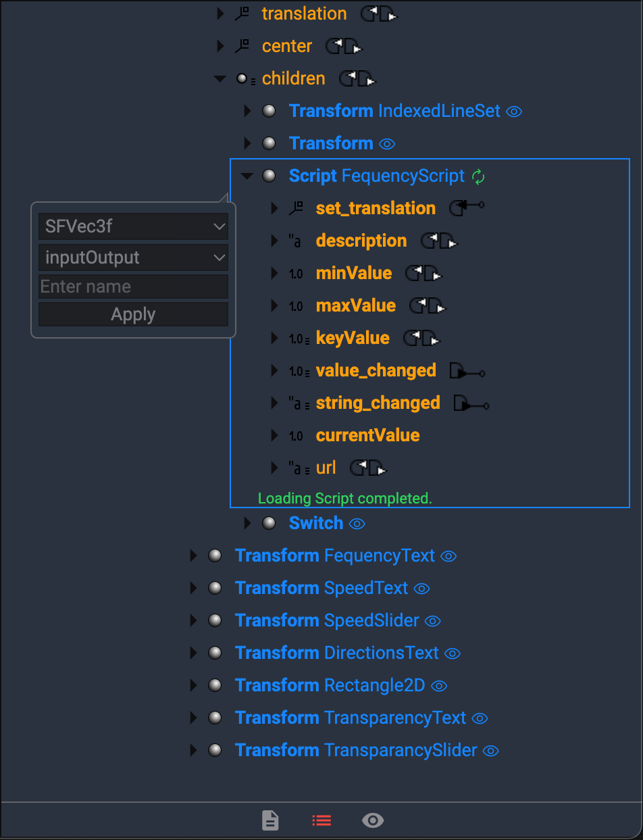Click the output route icon beside string_changed

coord(471,403)
